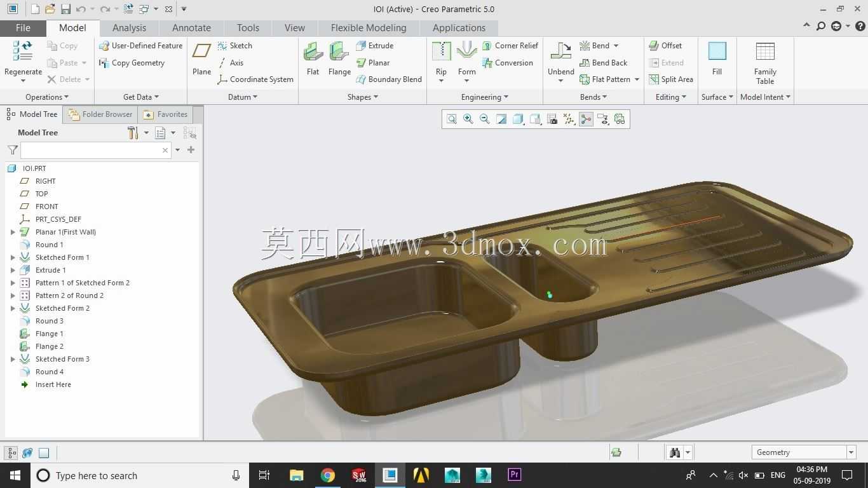Click the Windows search box
Image resolution: width=868 pixels, height=488 pixels.
(140, 475)
